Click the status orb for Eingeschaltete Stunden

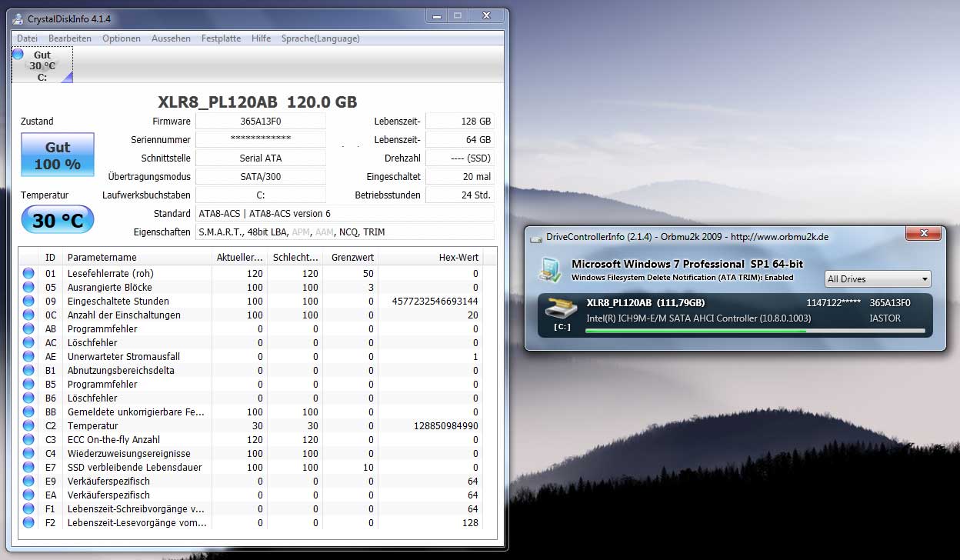coord(28,301)
